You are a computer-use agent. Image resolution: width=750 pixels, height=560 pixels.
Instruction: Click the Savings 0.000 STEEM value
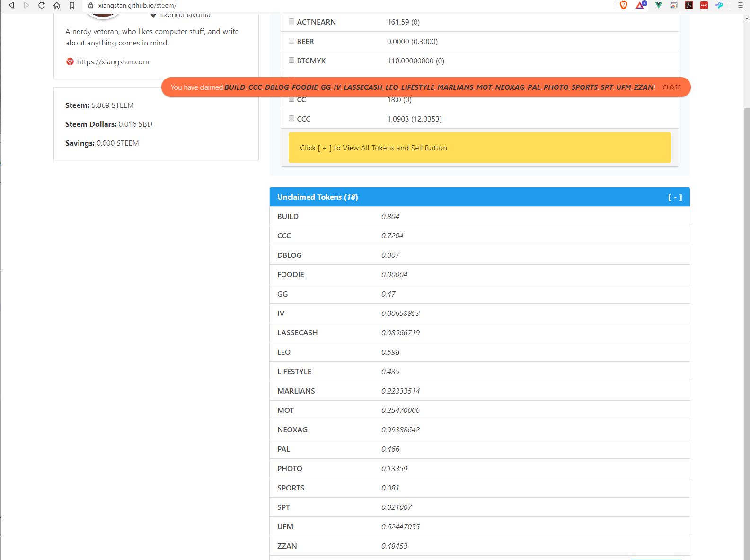118,143
